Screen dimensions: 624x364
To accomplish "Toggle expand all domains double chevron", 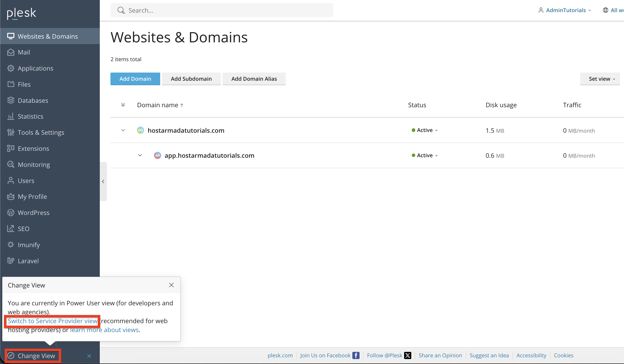I will (x=123, y=105).
